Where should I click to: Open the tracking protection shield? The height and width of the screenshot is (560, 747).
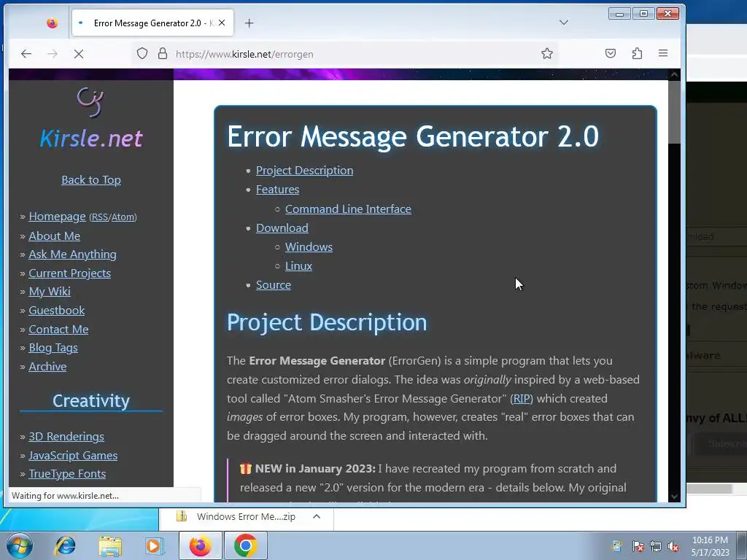[x=142, y=53]
